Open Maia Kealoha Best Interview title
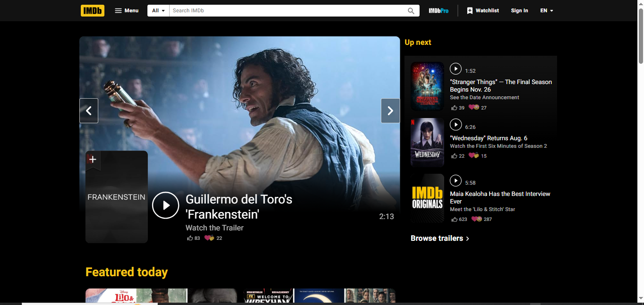 point(500,197)
